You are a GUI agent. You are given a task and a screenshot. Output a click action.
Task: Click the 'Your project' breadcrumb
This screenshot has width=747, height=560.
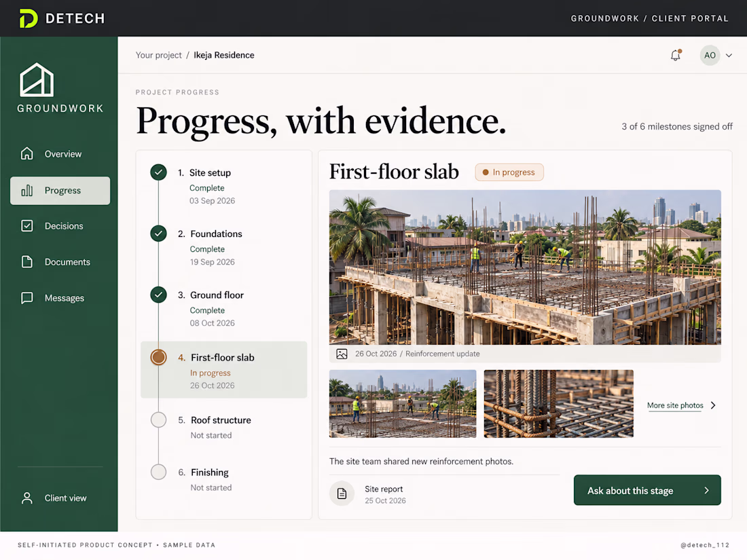coord(159,55)
